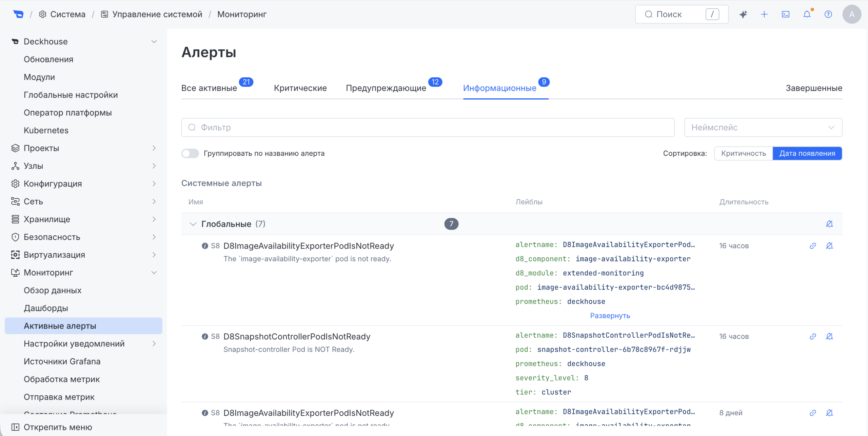Silence the first 16 часов D8ImageAvailabilityExporterPodIsNotReady alert
The width and height of the screenshot is (868, 436).
[x=829, y=246]
